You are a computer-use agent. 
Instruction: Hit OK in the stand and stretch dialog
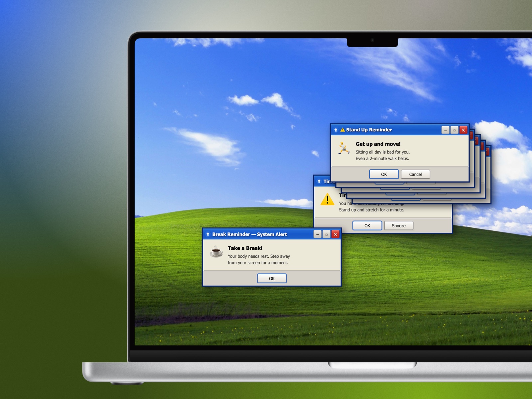[x=367, y=226]
